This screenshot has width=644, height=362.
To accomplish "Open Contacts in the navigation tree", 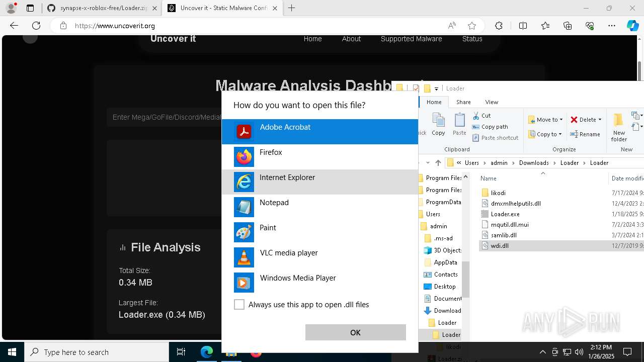I will (446, 275).
